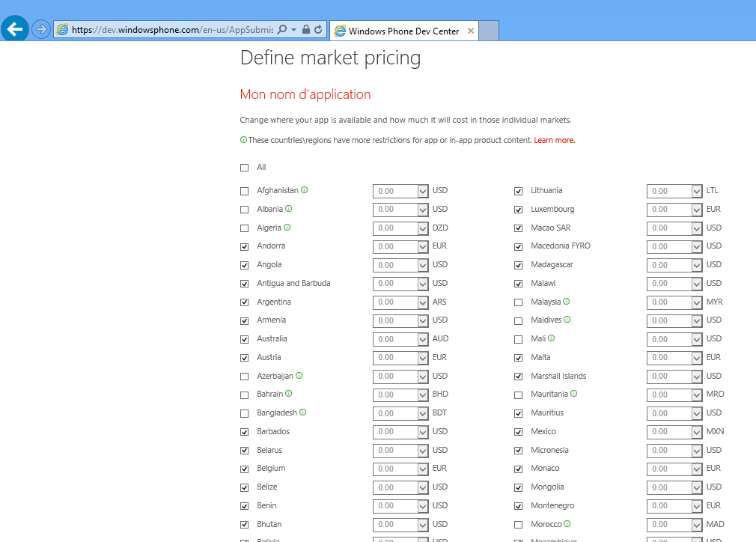Click the search magnifier in address bar
The height and width of the screenshot is (542, 756).
click(281, 30)
